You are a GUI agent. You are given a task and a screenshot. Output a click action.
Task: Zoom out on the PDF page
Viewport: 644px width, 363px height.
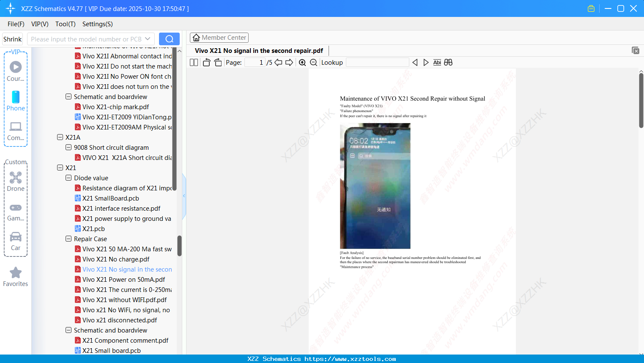pyautogui.click(x=313, y=62)
